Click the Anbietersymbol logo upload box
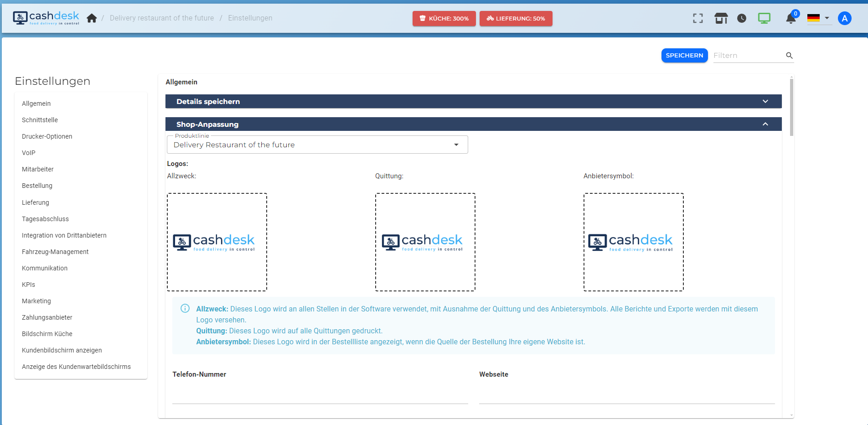Image resolution: width=868 pixels, height=425 pixels. point(634,242)
